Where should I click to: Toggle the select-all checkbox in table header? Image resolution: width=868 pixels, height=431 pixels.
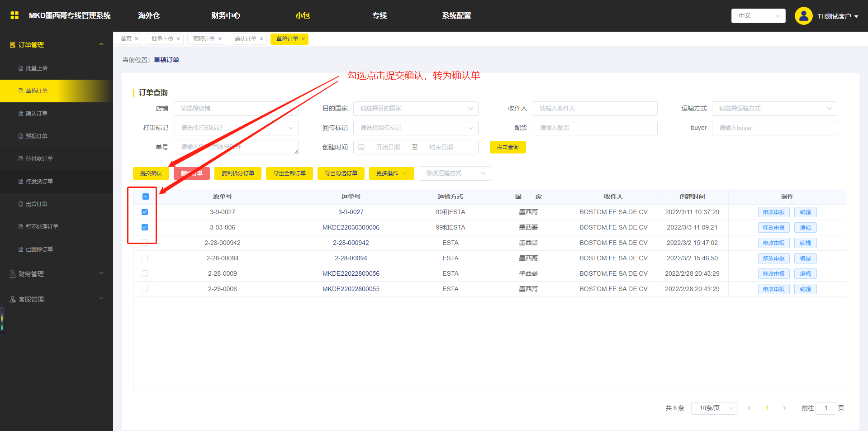146,196
